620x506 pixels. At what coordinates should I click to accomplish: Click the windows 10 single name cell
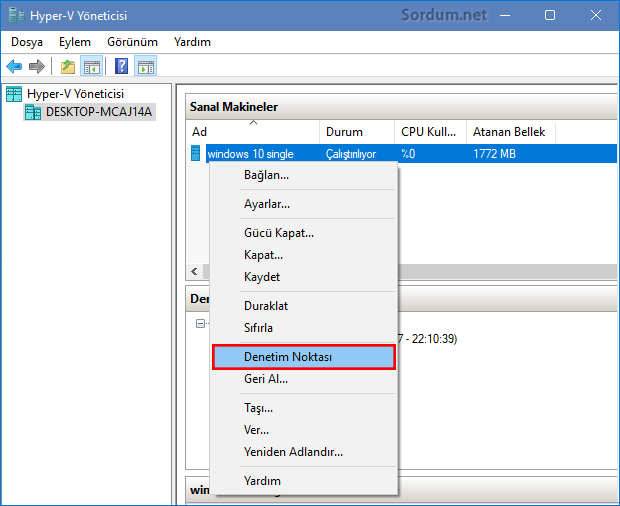(251, 154)
